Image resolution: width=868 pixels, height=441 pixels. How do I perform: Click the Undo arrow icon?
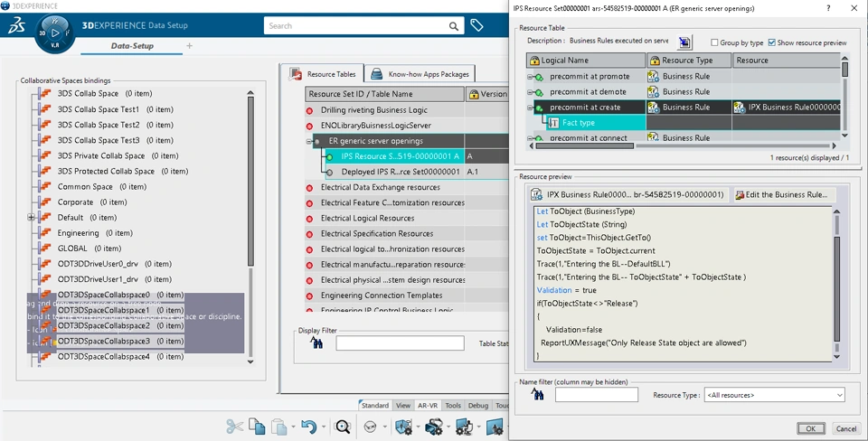pyautogui.click(x=309, y=426)
